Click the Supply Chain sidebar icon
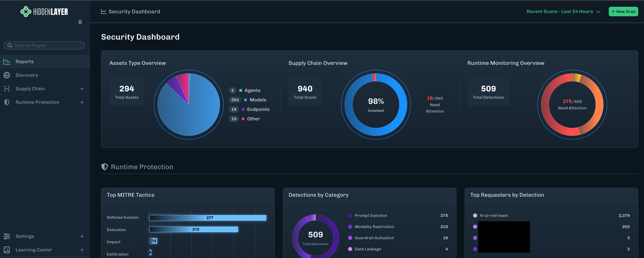 [6, 88]
